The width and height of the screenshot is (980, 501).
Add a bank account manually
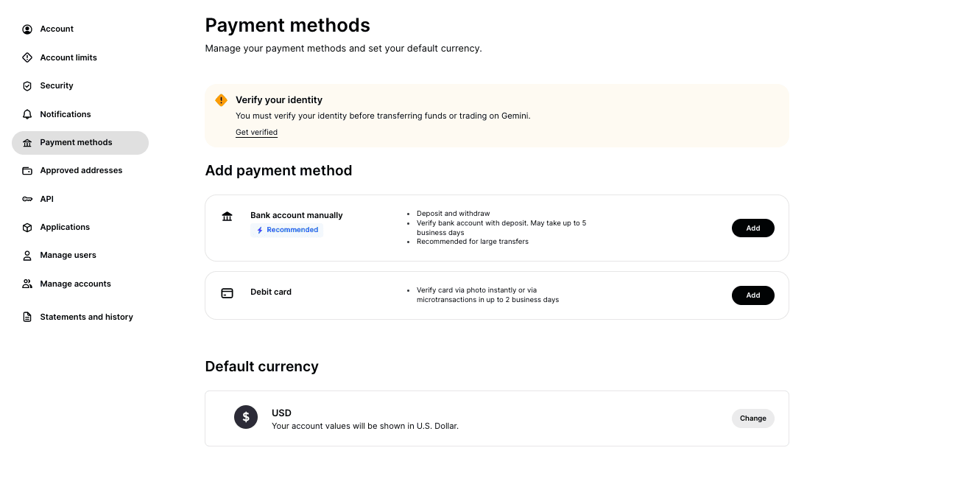[x=752, y=228]
